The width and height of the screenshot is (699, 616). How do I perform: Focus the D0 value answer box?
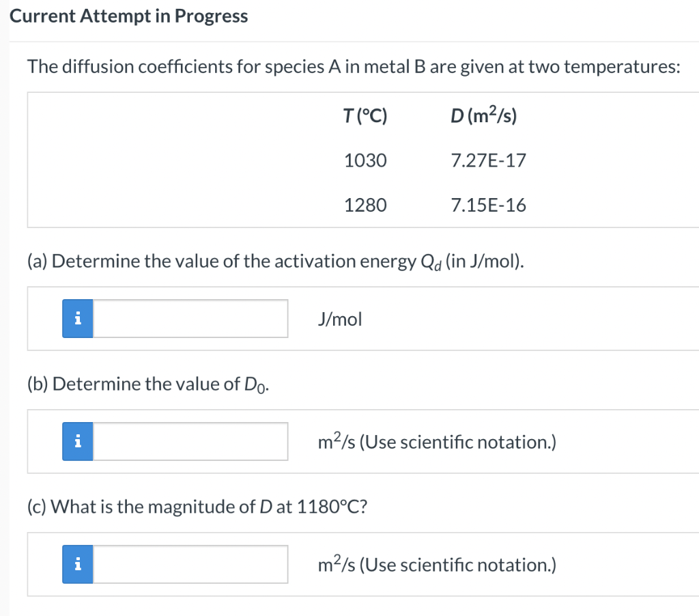[190, 441]
